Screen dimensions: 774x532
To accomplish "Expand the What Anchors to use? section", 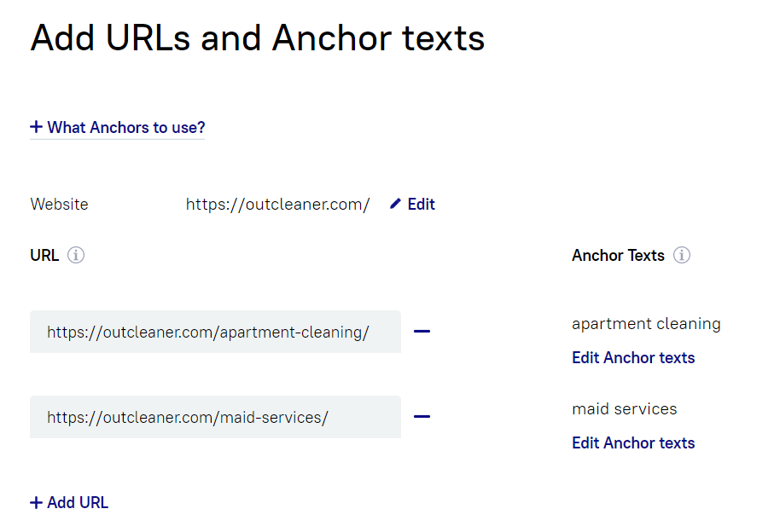I will coord(118,128).
